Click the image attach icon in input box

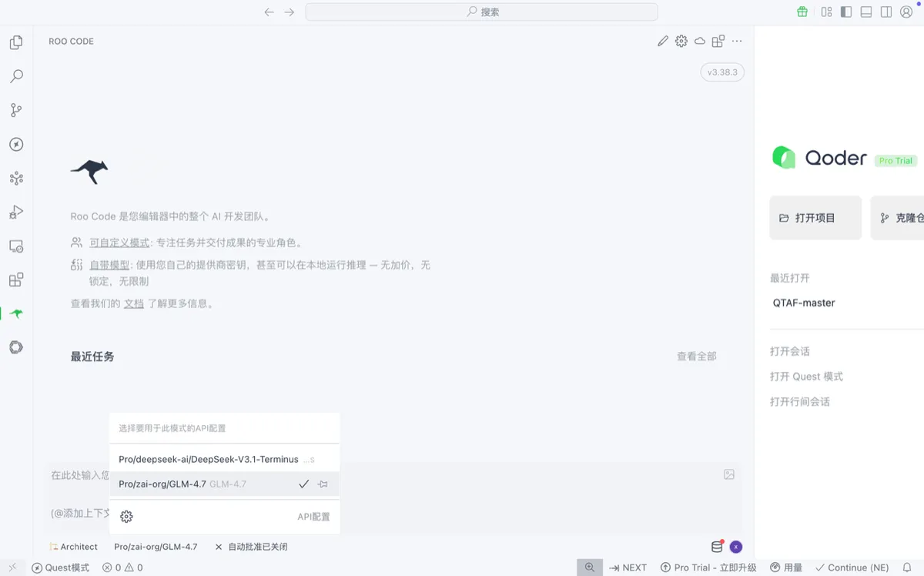(729, 475)
